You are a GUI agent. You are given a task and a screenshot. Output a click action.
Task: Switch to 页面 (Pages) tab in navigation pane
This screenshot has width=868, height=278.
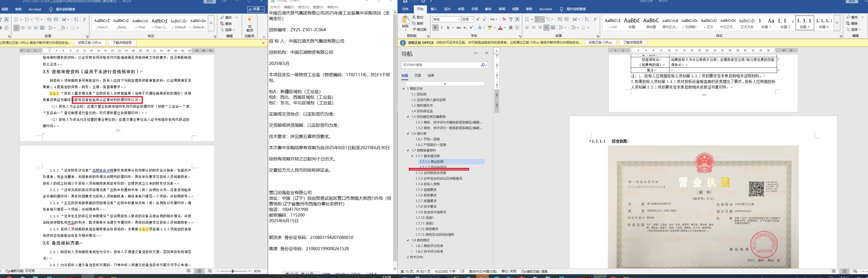(x=418, y=76)
